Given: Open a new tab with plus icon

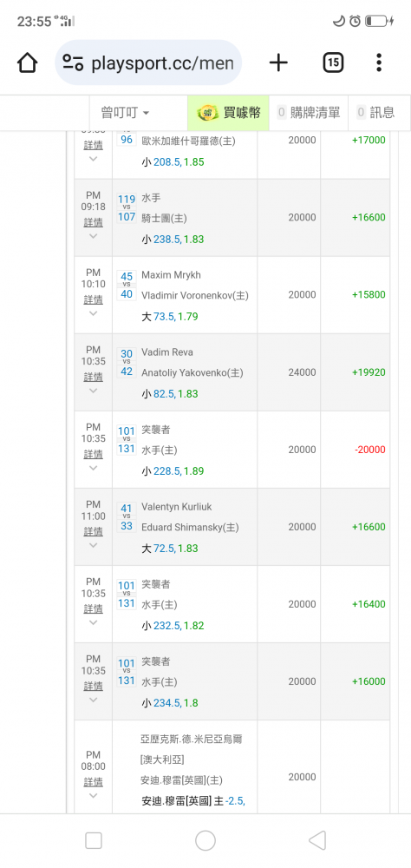Looking at the screenshot, I should point(278,62).
